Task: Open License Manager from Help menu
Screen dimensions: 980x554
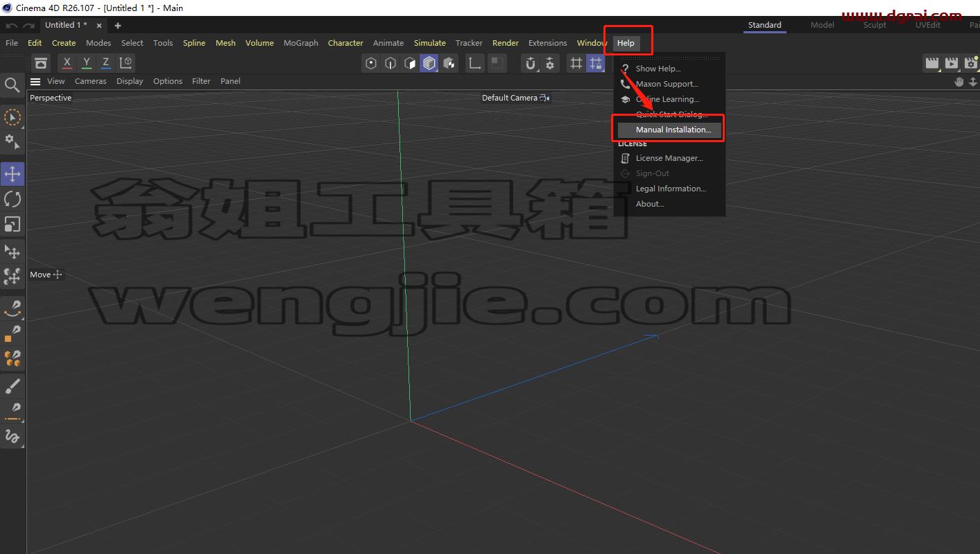Action: coord(669,158)
